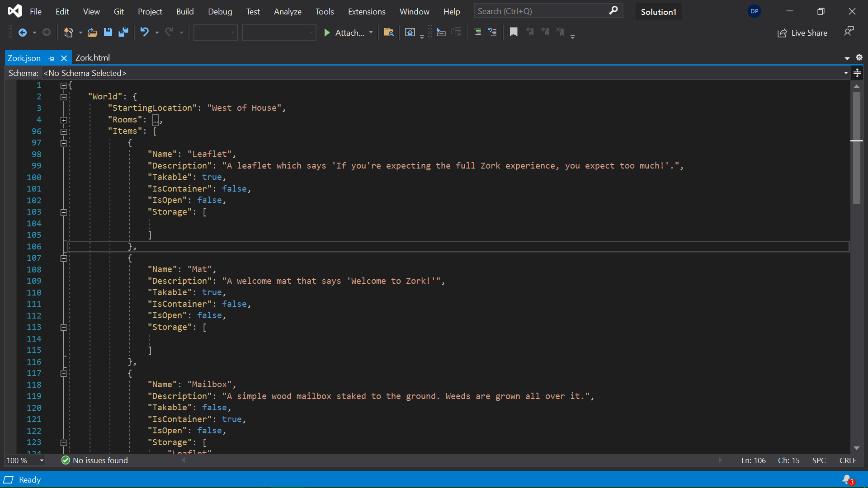The height and width of the screenshot is (488, 868).
Task: Click the Redo arrow icon
Action: (x=169, y=33)
